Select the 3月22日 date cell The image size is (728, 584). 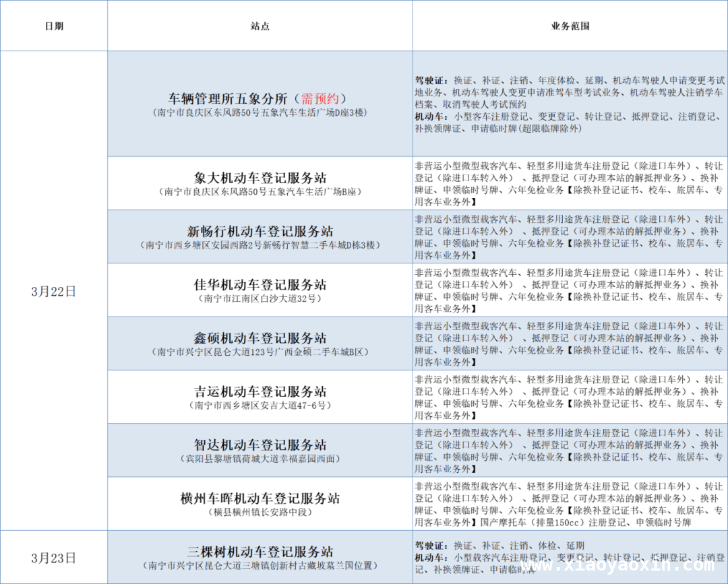(x=53, y=291)
